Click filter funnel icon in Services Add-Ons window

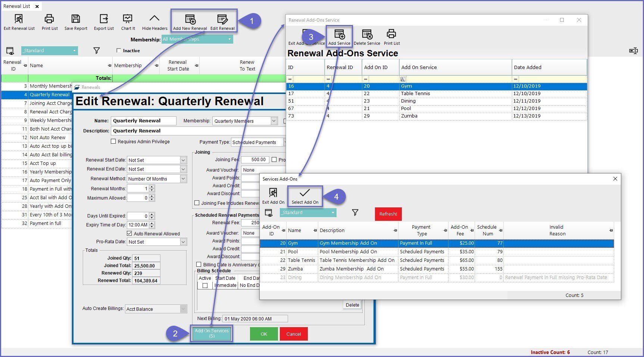coord(355,212)
